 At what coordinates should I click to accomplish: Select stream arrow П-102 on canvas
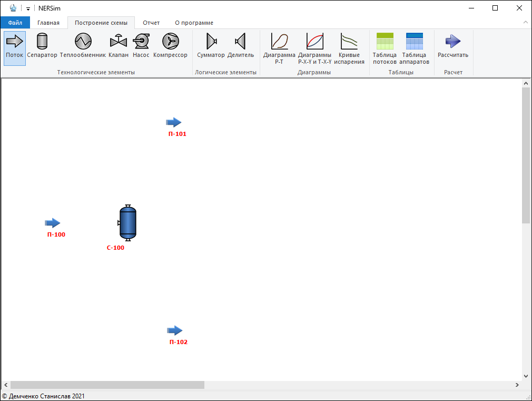point(175,330)
